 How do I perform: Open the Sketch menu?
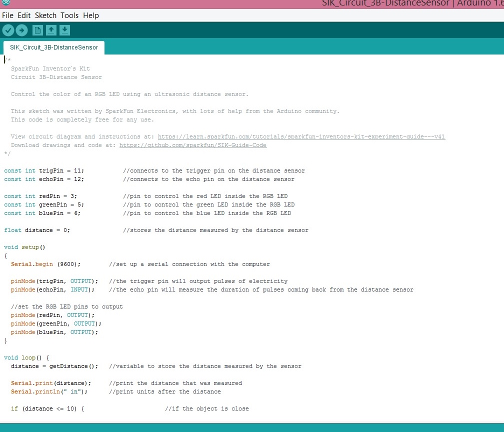coord(45,15)
